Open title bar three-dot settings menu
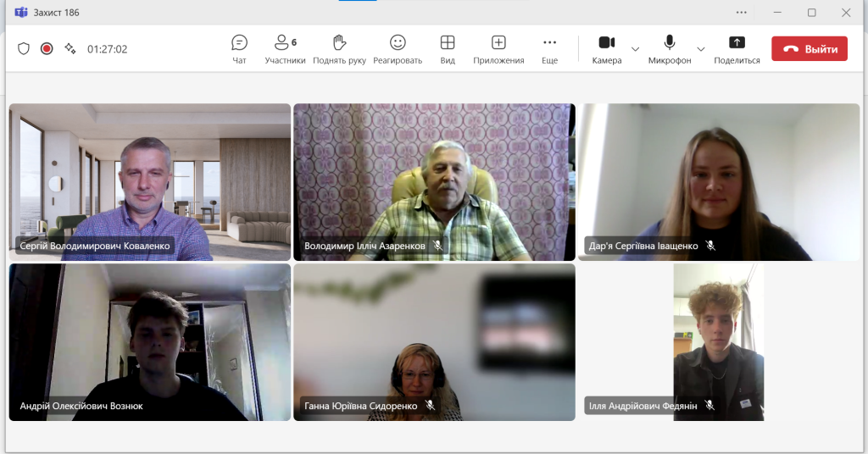Screen dimensions: 868x454 (743, 13)
